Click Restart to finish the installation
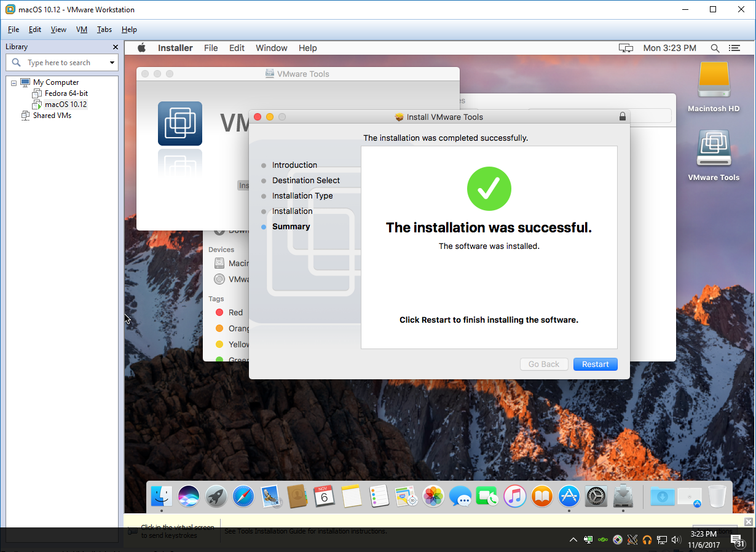Image resolution: width=756 pixels, height=552 pixels. (595, 364)
